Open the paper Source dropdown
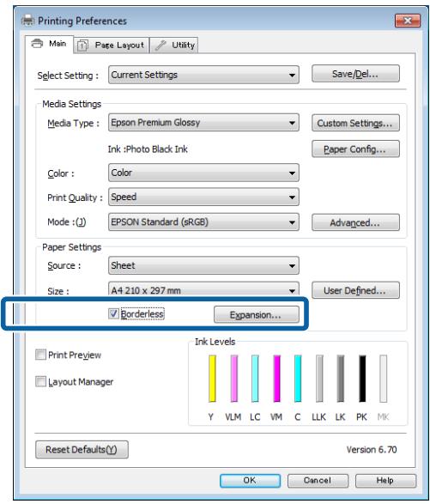Image resolution: width=430 pixels, height=504 pixels. [203, 265]
